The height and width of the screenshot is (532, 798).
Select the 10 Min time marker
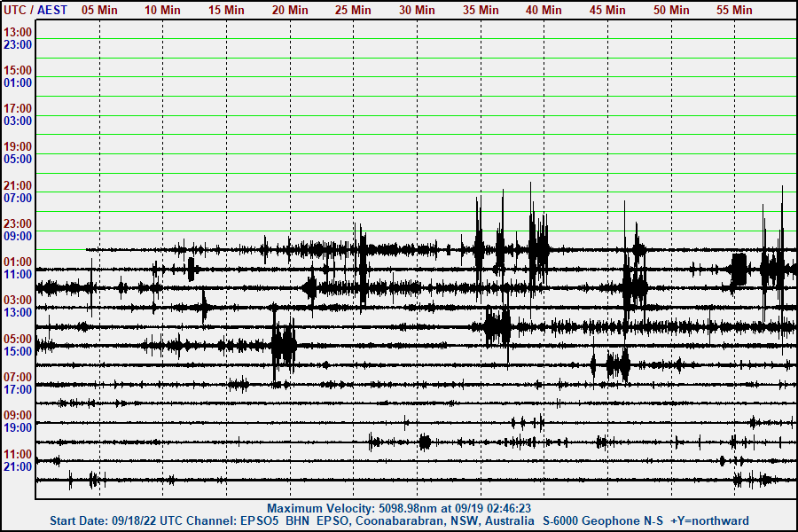[163, 10]
